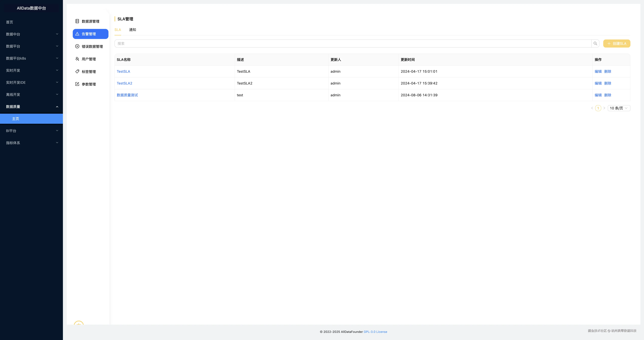Click the next page arrow in pagination
The width and height of the screenshot is (644, 340).
click(x=604, y=108)
